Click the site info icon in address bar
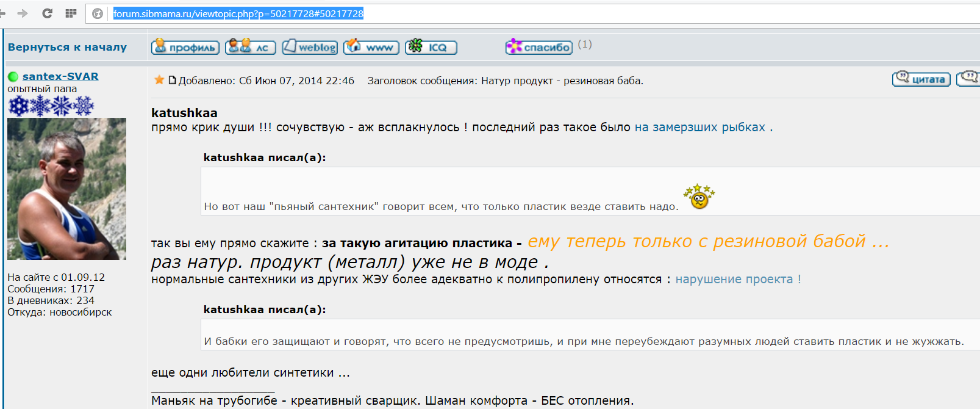The image size is (980, 409). point(98,13)
